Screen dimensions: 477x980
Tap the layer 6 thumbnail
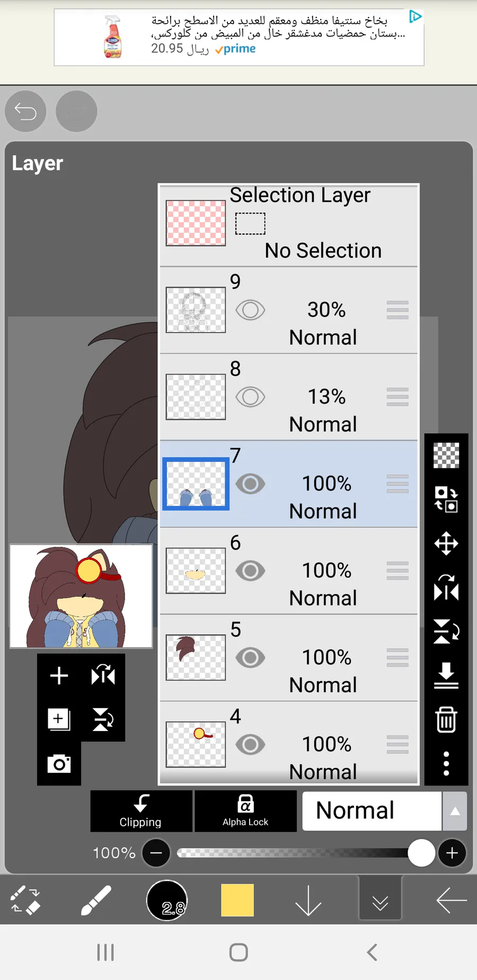(196, 571)
